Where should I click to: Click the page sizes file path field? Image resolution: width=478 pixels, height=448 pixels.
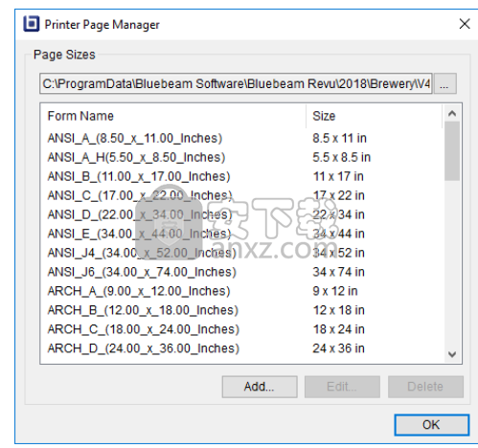pos(236,83)
